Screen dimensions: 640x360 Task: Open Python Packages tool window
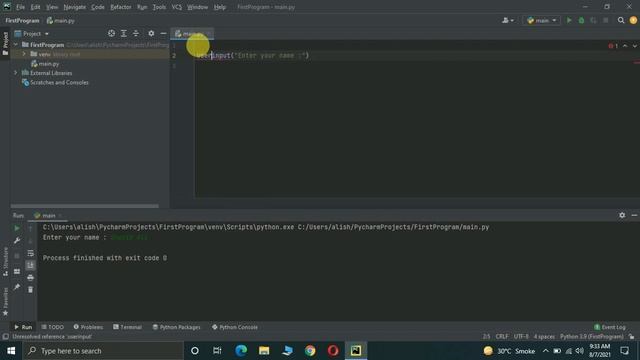176,327
